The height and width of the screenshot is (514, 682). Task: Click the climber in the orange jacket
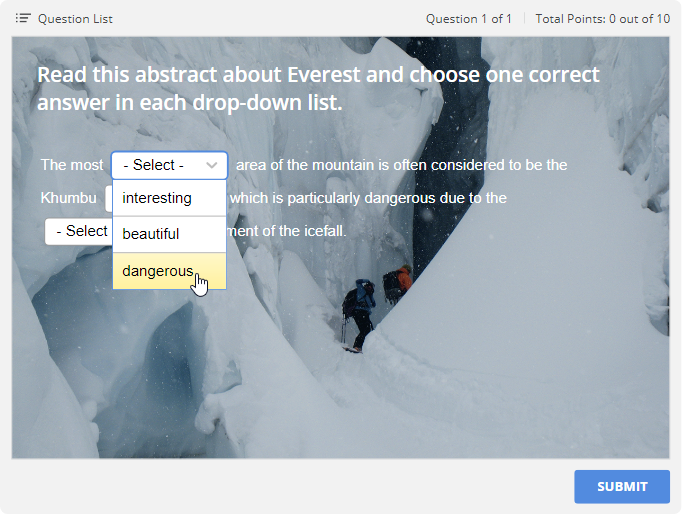coord(400,281)
